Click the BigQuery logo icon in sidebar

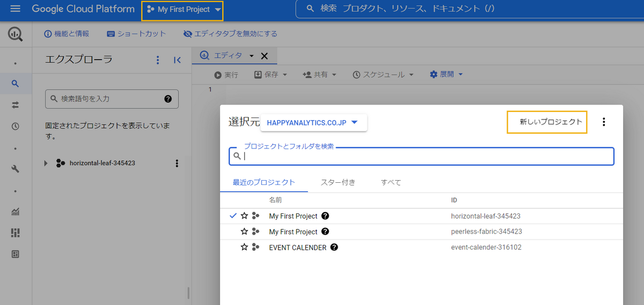click(x=15, y=34)
